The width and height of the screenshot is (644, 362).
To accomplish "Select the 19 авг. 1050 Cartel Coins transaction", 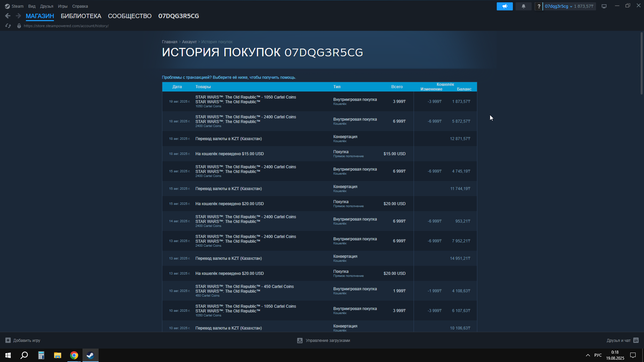I will coord(319,102).
